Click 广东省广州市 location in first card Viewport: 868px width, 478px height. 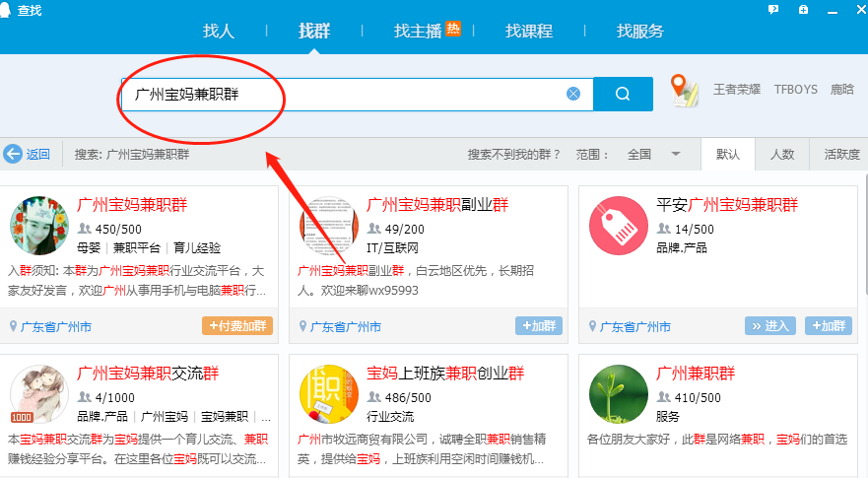tap(56, 327)
